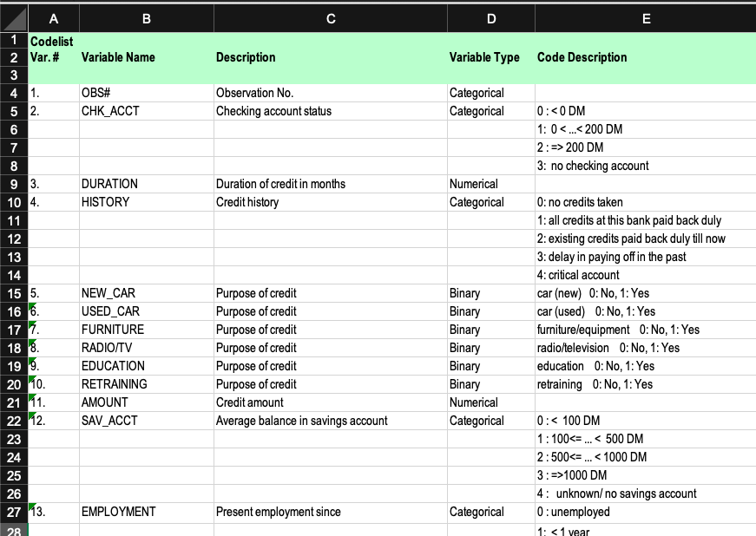Click cell containing 'Duration of credit in months'

[331, 184]
